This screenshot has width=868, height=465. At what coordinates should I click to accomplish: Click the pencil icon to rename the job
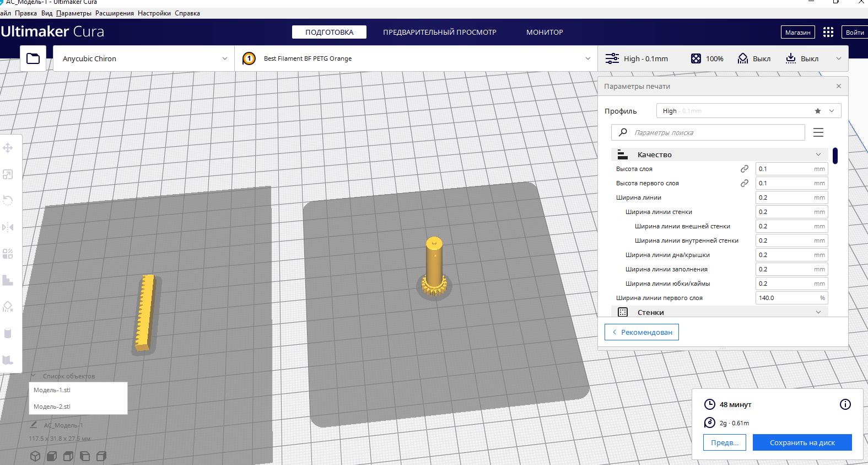pyautogui.click(x=34, y=425)
